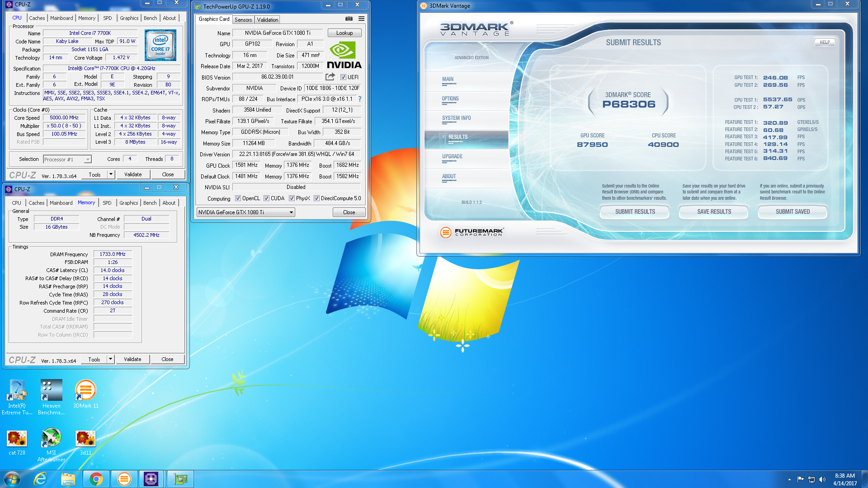The image size is (868, 488).
Task: Toggle the OpenCL checkbox
Action: tap(238, 198)
